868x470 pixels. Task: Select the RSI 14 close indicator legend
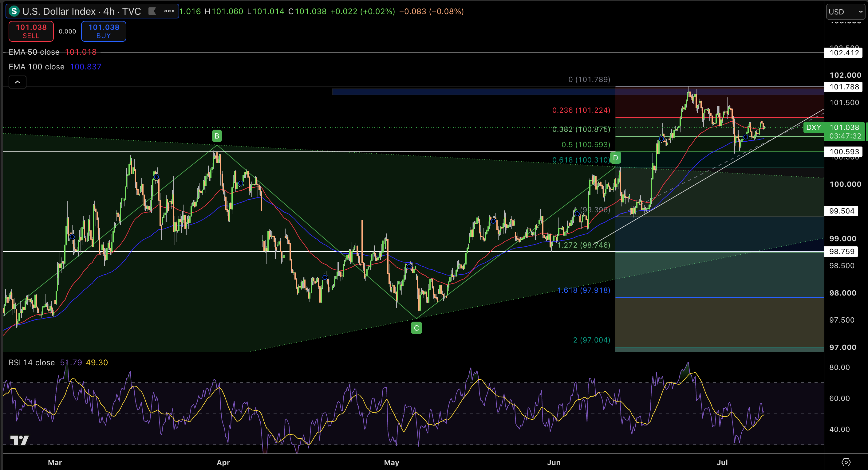click(x=32, y=362)
